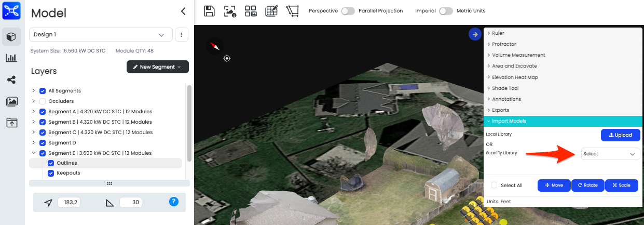
Task: Uncheck the Segment A checkbox
Action: pyautogui.click(x=43, y=112)
